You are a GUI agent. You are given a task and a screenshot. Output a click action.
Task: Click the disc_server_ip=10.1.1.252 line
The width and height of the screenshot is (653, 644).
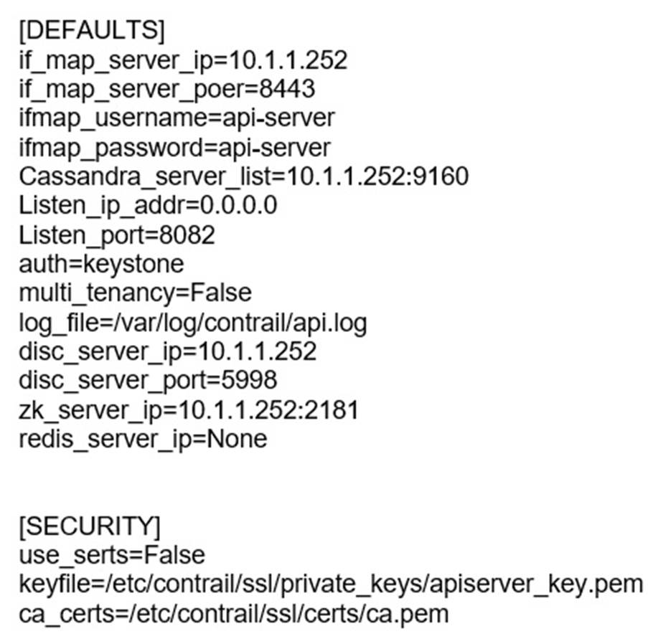(x=167, y=351)
